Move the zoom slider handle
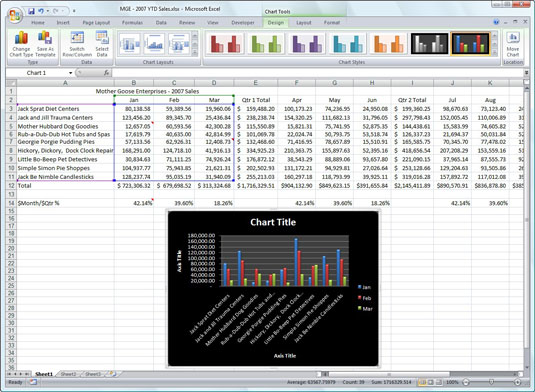The width and height of the screenshot is (535, 392). tap(492, 382)
